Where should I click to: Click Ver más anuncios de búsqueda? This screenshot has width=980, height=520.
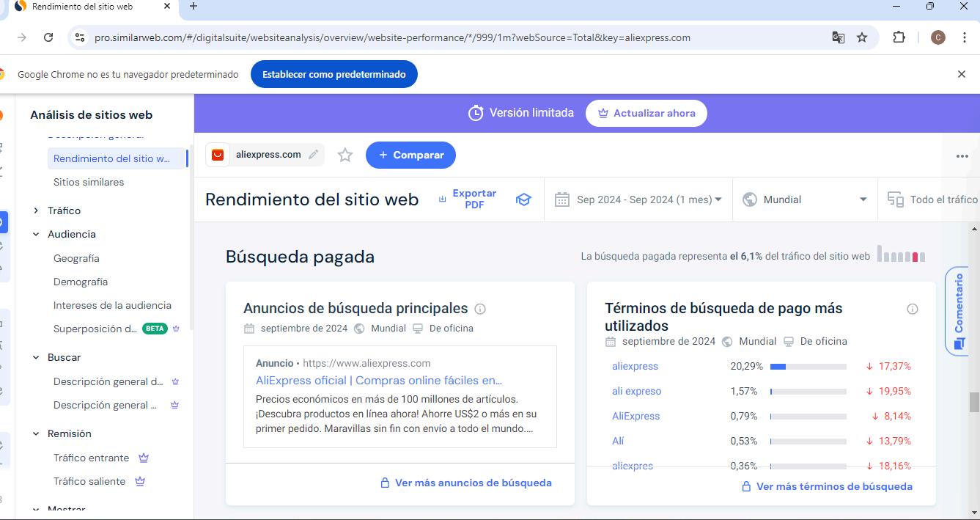(466, 483)
